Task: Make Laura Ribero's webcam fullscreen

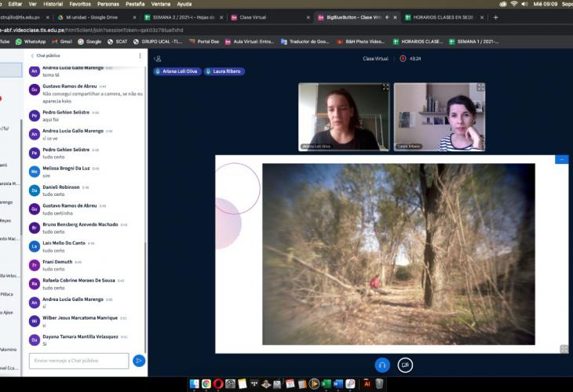Action: [480, 87]
